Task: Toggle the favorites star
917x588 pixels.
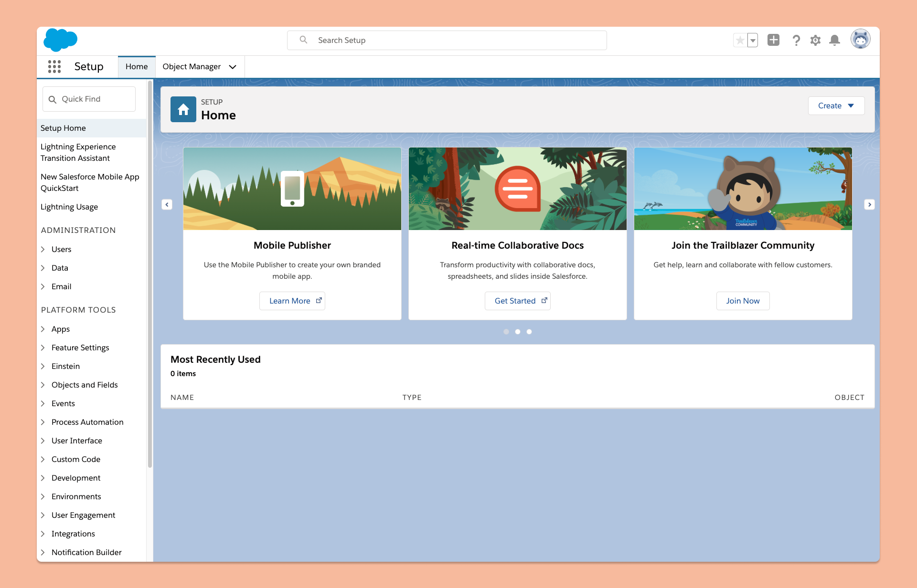Action: tap(740, 40)
